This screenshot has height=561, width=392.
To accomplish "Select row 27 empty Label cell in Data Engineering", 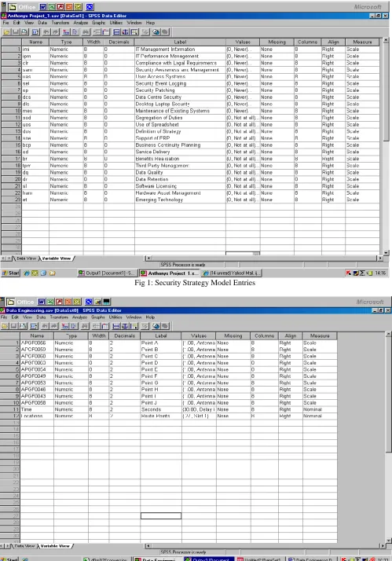I will (161, 515).
